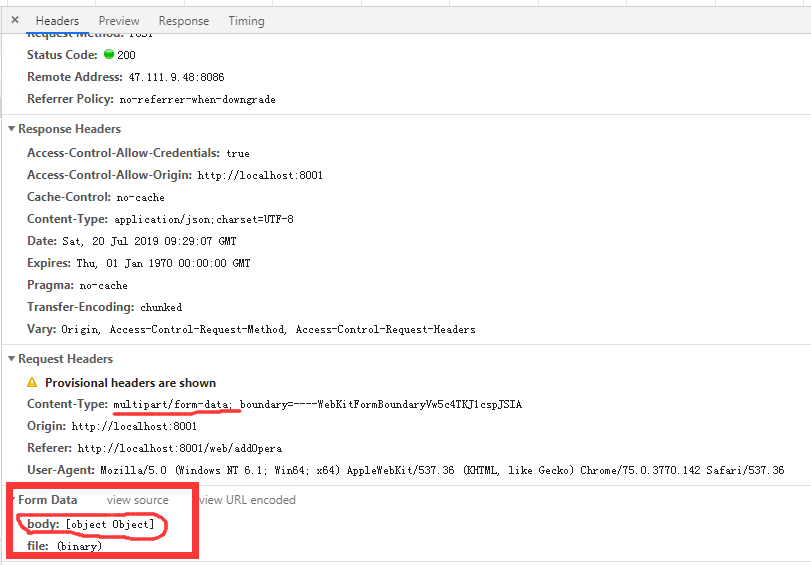
Task: Collapse the Request Headers section
Action: click(x=11, y=359)
